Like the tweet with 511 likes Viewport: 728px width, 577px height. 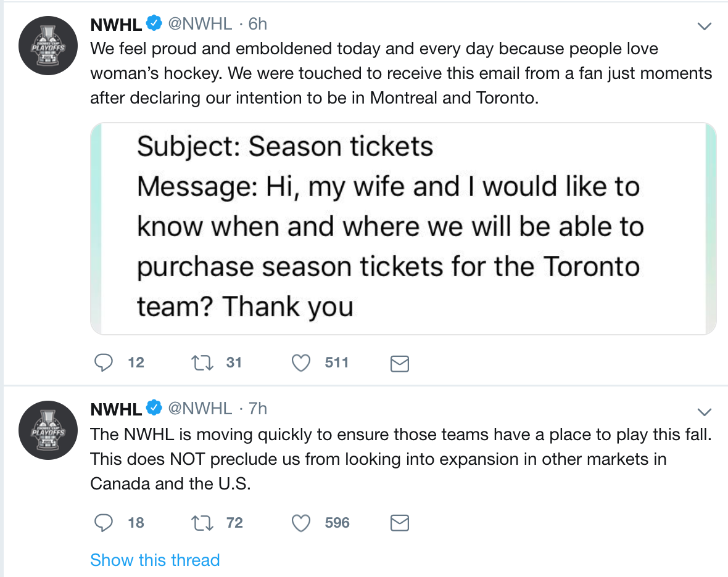click(301, 363)
